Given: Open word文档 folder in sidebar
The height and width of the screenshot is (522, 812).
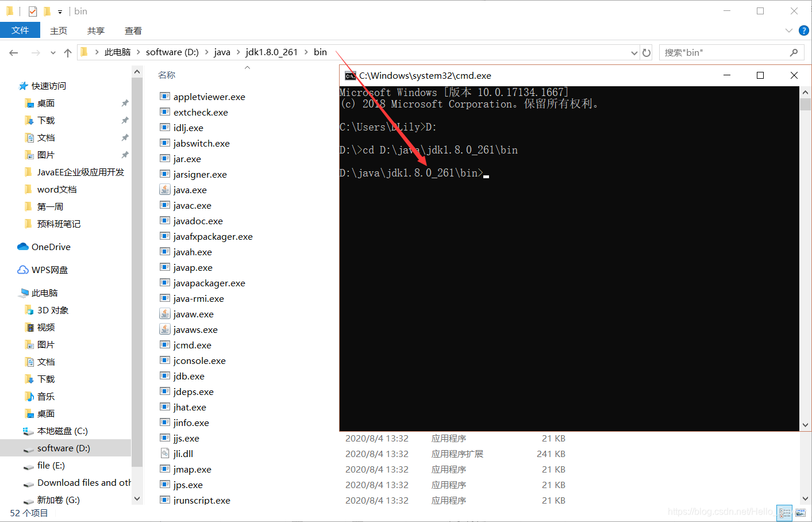Looking at the screenshot, I should click(57, 189).
